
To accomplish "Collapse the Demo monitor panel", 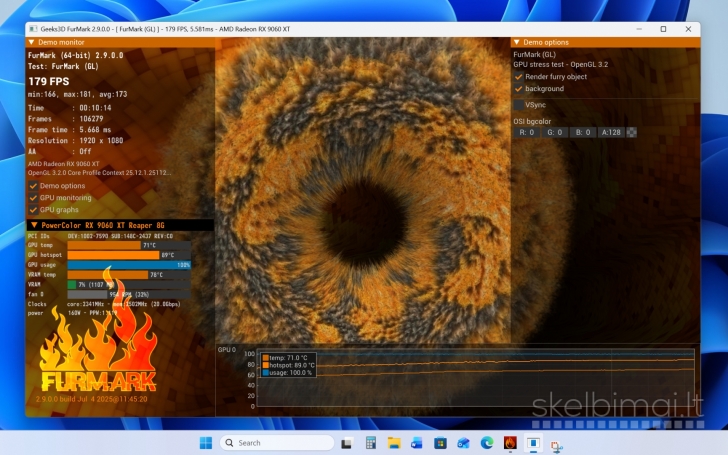I will tap(32, 43).
